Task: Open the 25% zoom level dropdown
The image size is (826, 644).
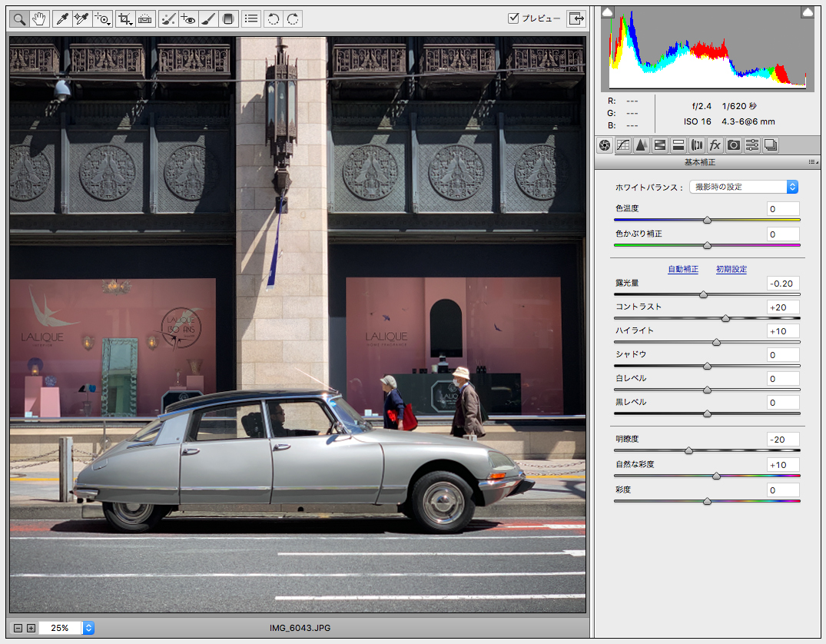Action: click(88, 628)
